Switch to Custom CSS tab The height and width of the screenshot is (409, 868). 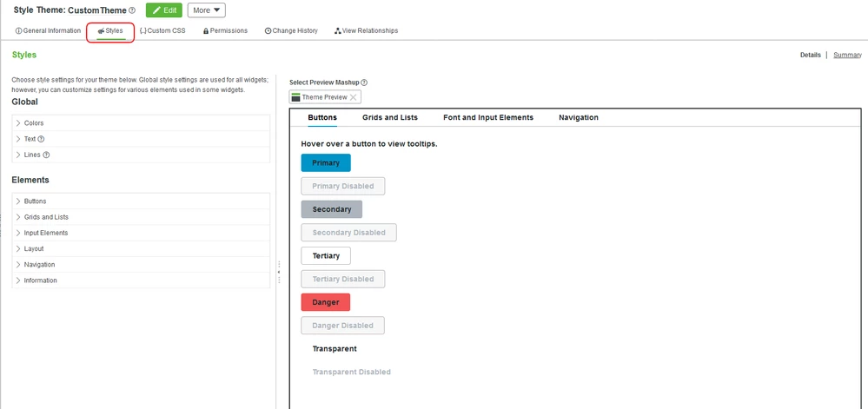click(x=162, y=30)
